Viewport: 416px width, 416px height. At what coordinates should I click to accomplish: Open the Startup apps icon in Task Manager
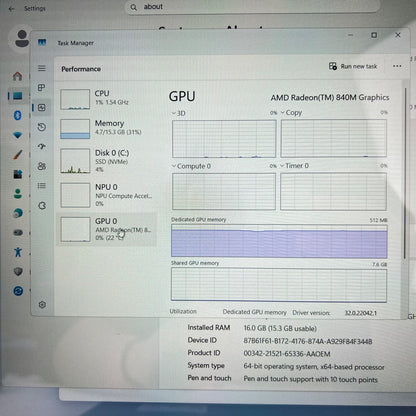pos(42,147)
